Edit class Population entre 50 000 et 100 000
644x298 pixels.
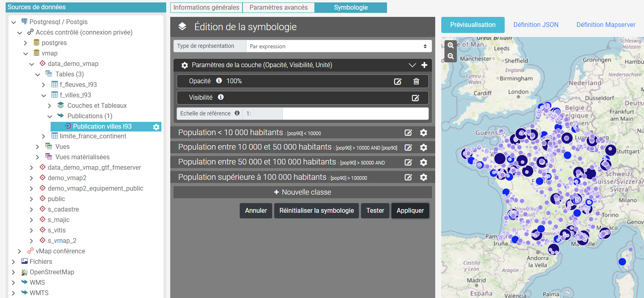click(x=408, y=162)
